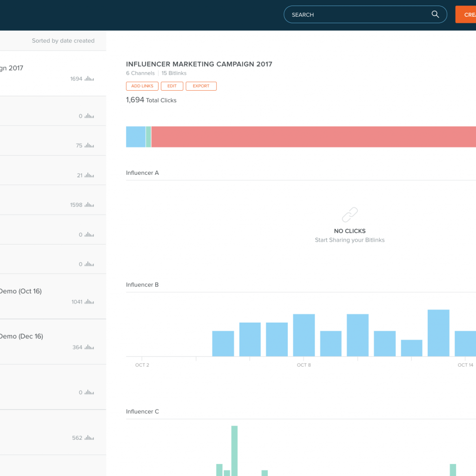The width and height of the screenshot is (476, 476).
Task: Select the green segment of the clicks bar
Action: [148, 137]
